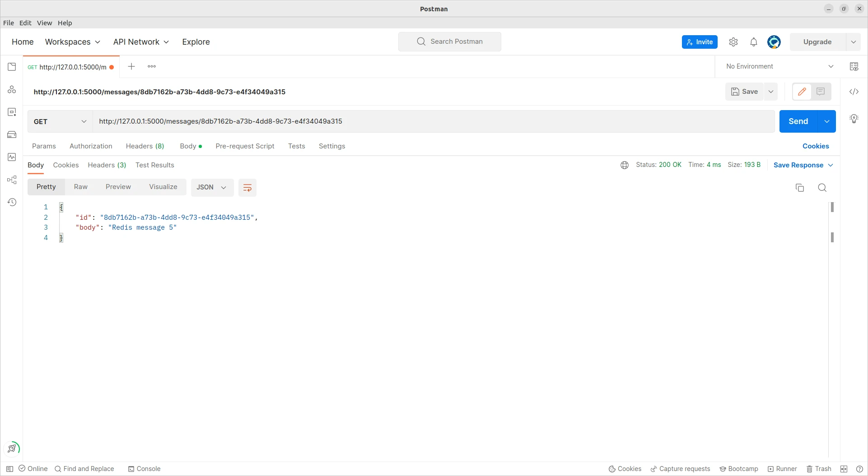
Task: Open the Collections sidebar icon
Action: (12, 67)
